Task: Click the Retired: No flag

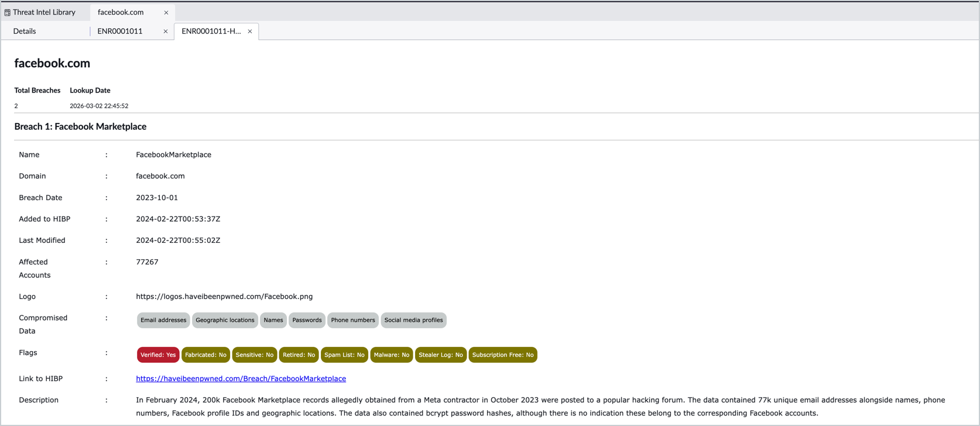Action: tap(299, 355)
